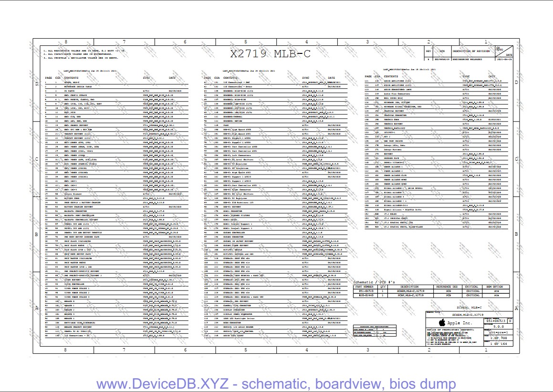The width and height of the screenshot is (553, 392).
Task: Click the 'Schematic / PCB #'s' heading
Action: pyautogui.click(x=375, y=282)
